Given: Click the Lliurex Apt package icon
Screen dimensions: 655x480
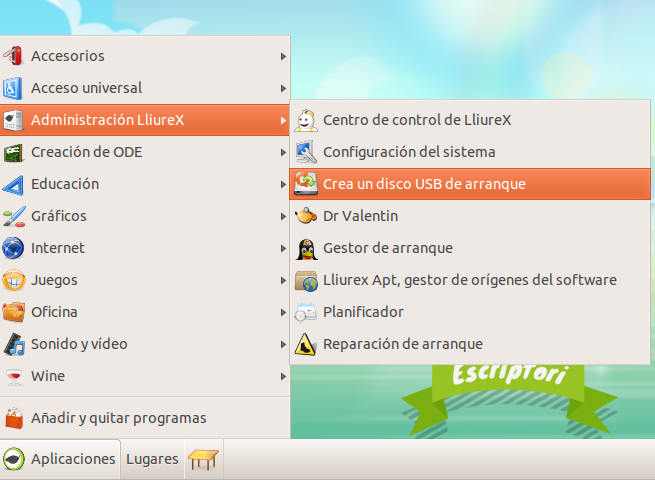Looking at the screenshot, I should (x=306, y=280).
